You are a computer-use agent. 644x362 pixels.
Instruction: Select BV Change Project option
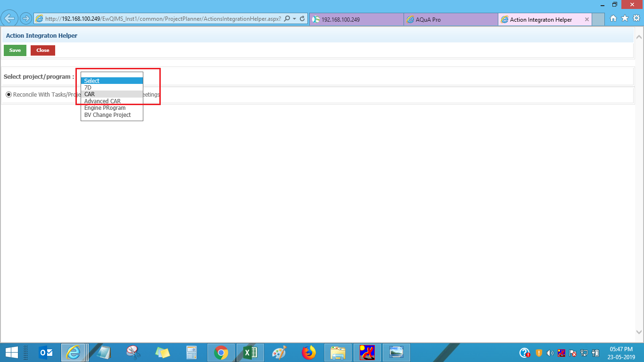pos(112,115)
